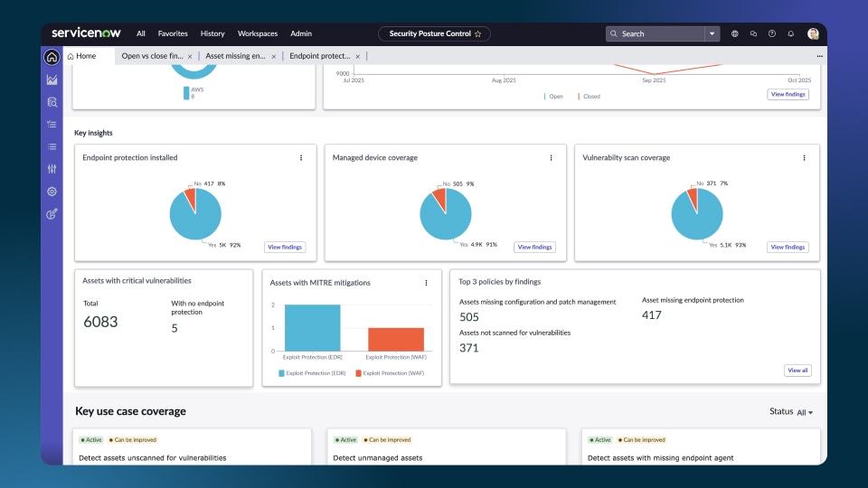Open the help question mark icon
Image resolution: width=868 pixels, height=488 pixels.
(771, 33)
